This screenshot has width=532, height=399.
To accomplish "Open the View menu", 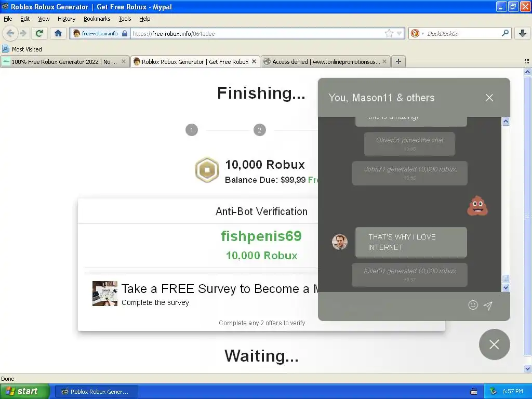I will (44, 19).
